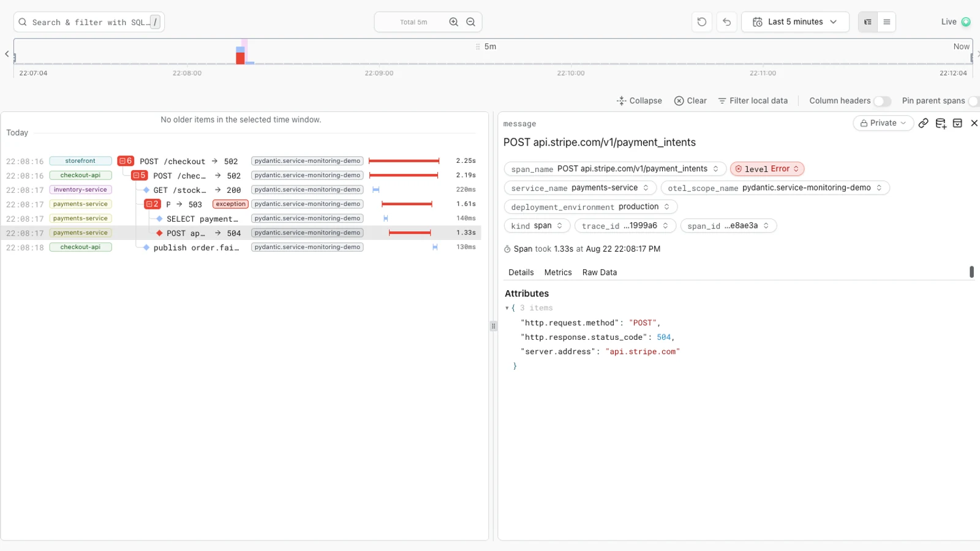Click the blue diamond on SELECT payment row

point(159,219)
